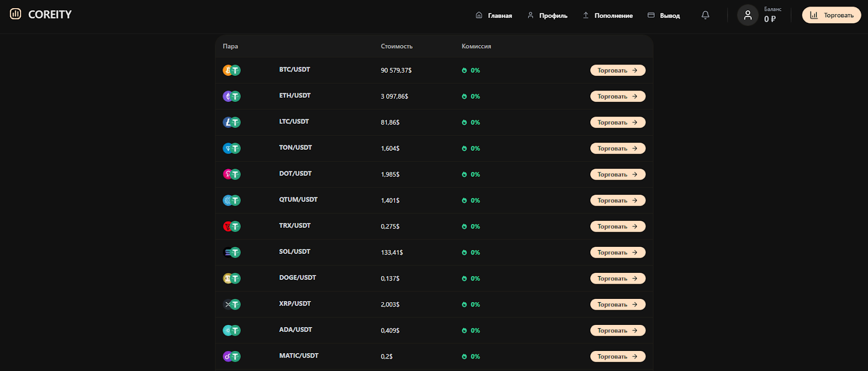Click the BTC/USDT coin pair icon
The height and width of the screenshot is (371, 868).
pos(232,71)
